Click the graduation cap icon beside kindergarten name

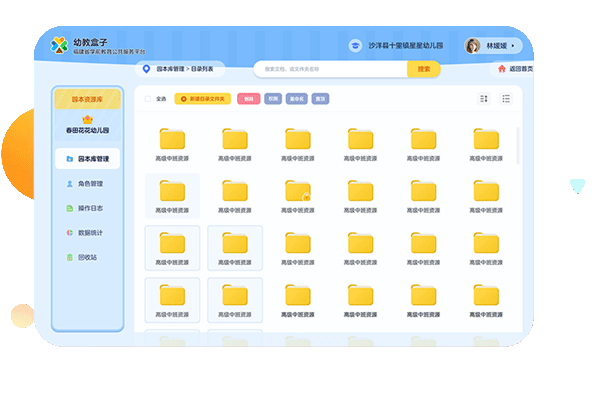tap(355, 46)
